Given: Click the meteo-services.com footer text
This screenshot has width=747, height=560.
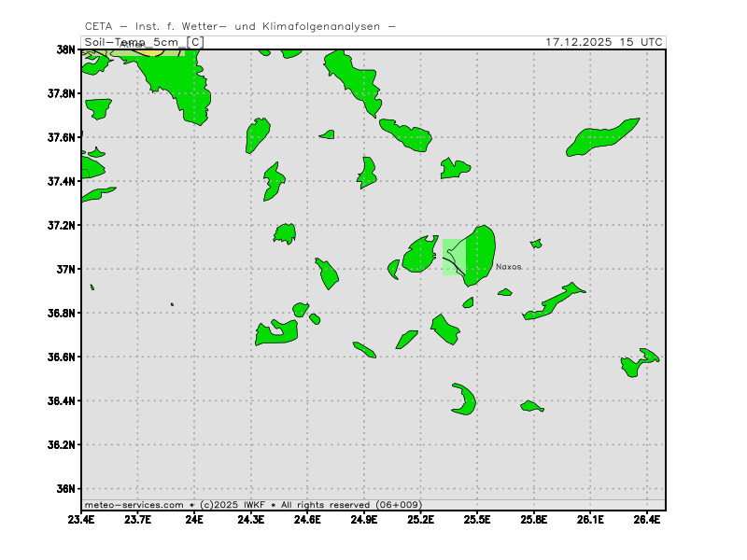Looking at the screenshot, I should 134,504.
